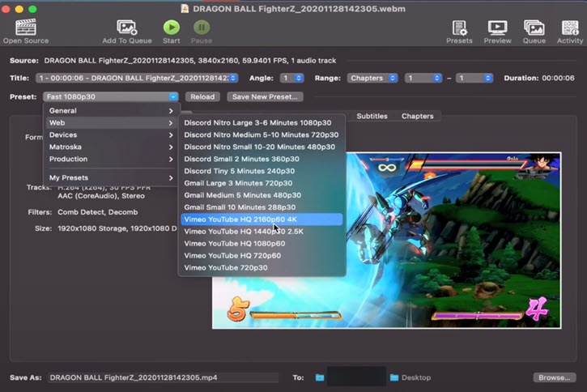Expand the My Presets category
Screen dimensions: 587x392
[x=111, y=177]
